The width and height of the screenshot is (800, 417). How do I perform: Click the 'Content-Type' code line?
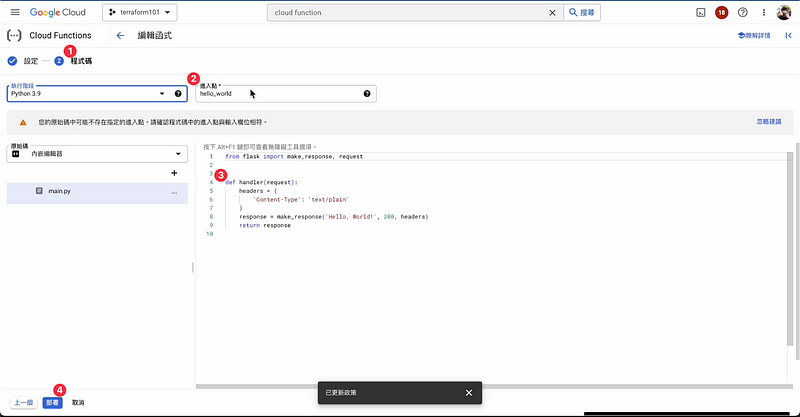pos(301,200)
